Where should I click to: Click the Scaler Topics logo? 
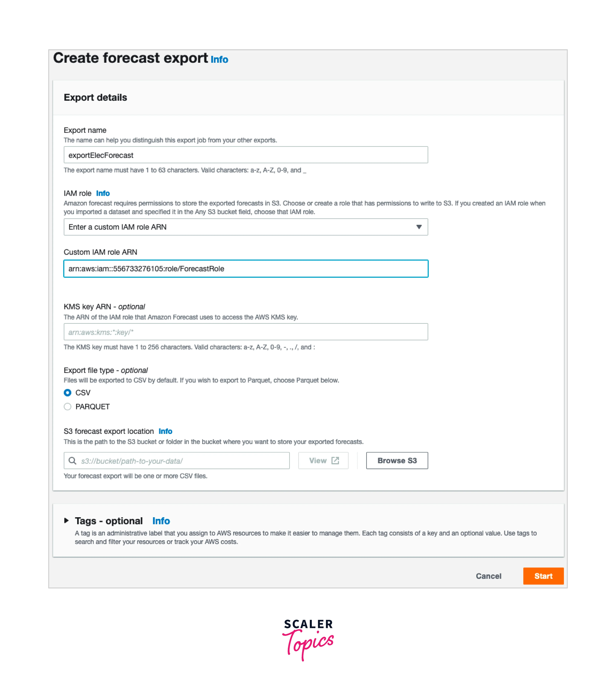pos(308,639)
